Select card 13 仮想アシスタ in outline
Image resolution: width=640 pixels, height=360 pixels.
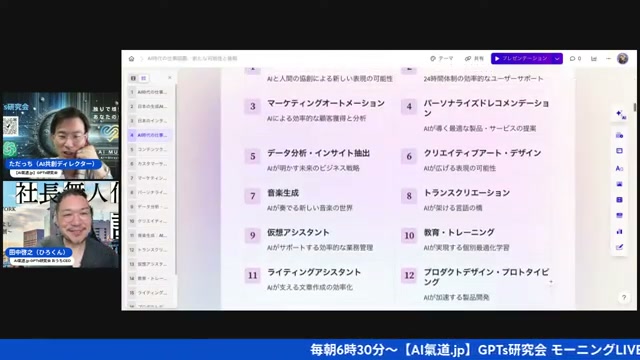tap(149, 264)
